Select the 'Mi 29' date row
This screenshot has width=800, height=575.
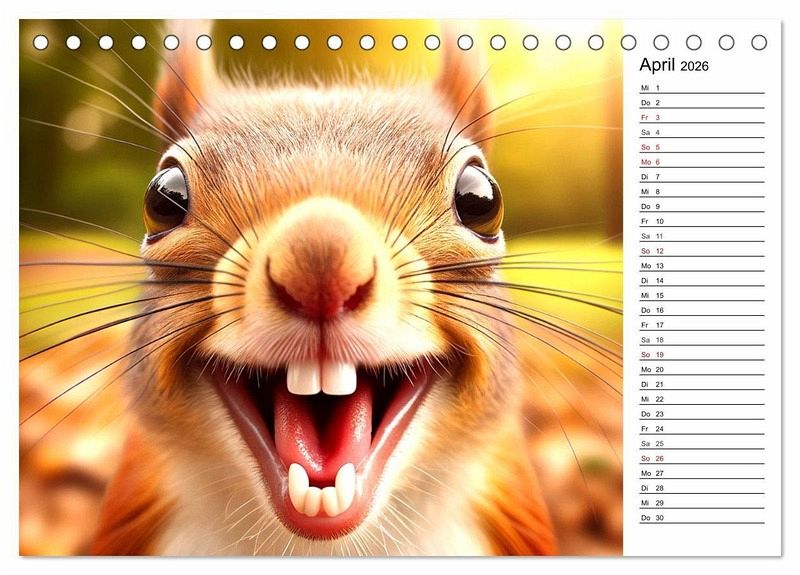702,502
